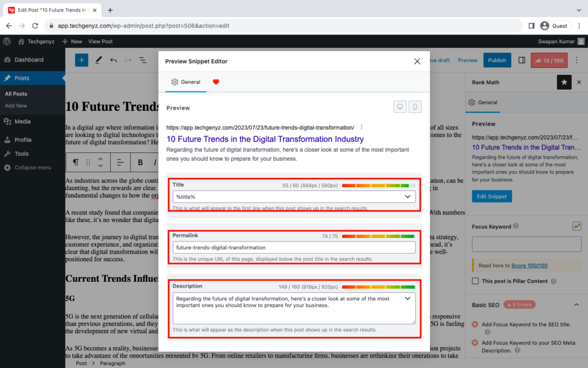This screenshot has width=588, height=368.
Task: Click the block drag handle icon
Action: coord(88,162)
